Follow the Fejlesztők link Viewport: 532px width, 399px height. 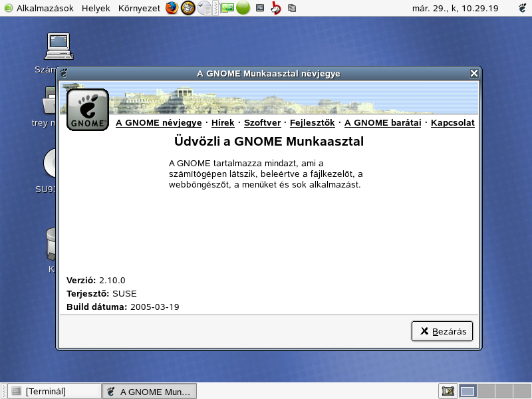coord(312,123)
